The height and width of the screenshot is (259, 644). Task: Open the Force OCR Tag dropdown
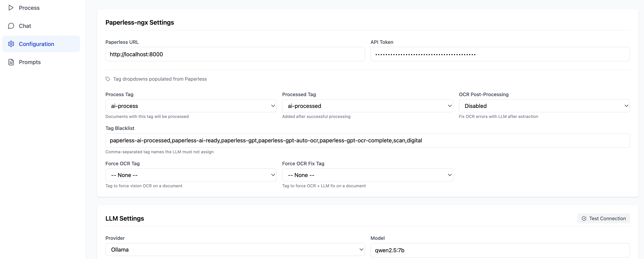(191, 175)
